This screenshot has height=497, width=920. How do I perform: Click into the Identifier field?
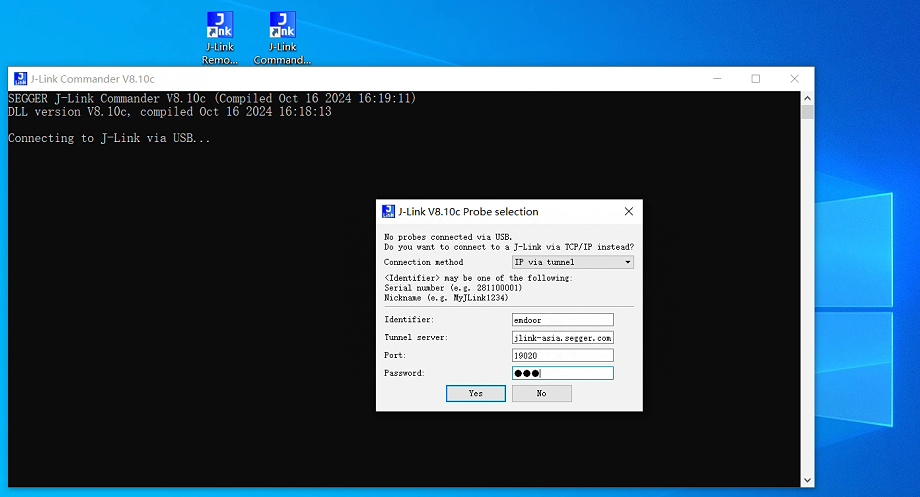[x=562, y=320]
